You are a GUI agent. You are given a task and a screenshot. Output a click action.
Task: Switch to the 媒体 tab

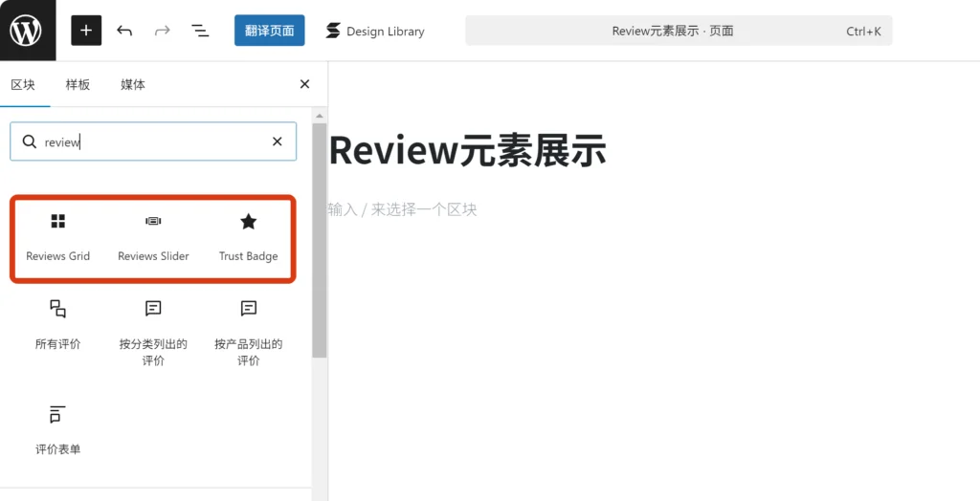(133, 84)
